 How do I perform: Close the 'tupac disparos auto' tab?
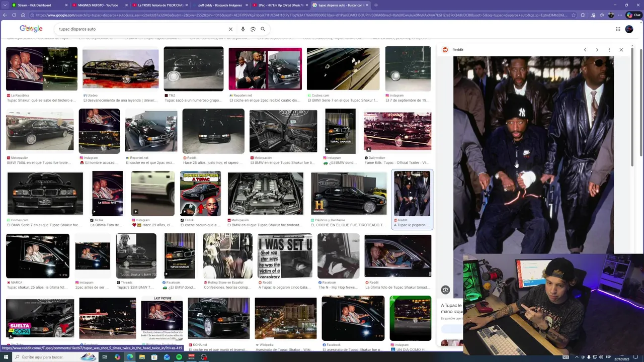tap(367, 5)
